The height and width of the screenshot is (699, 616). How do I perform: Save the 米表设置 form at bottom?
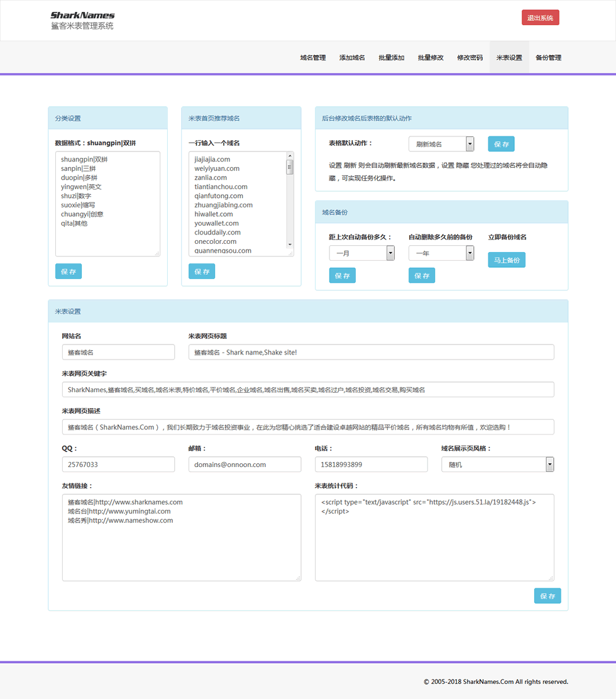point(547,595)
